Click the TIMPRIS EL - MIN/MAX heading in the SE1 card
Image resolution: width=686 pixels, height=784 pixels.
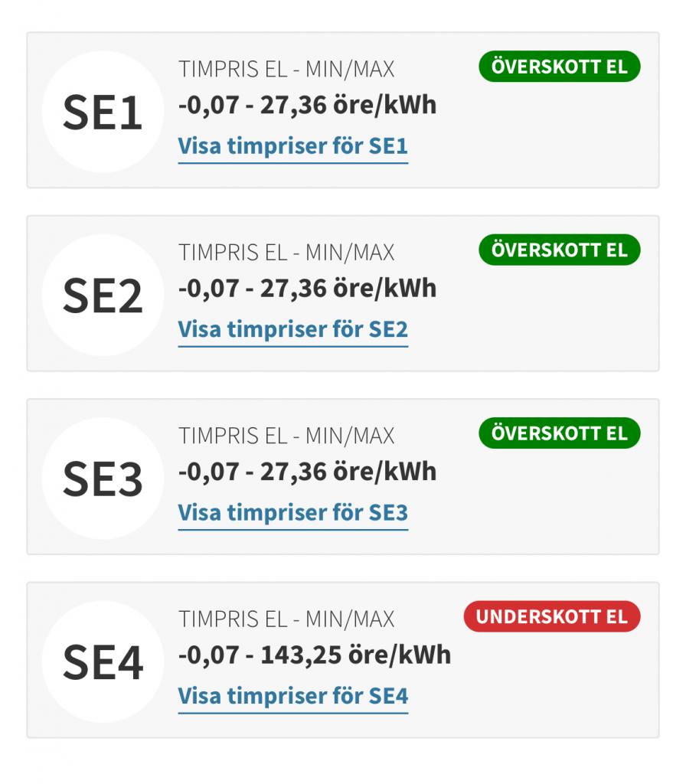pos(286,69)
